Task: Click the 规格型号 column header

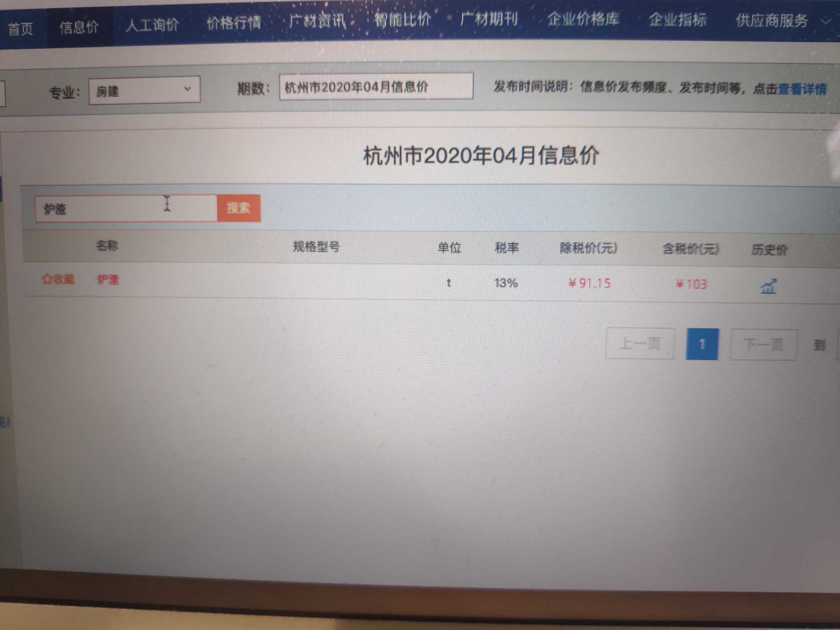Action: click(316, 247)
